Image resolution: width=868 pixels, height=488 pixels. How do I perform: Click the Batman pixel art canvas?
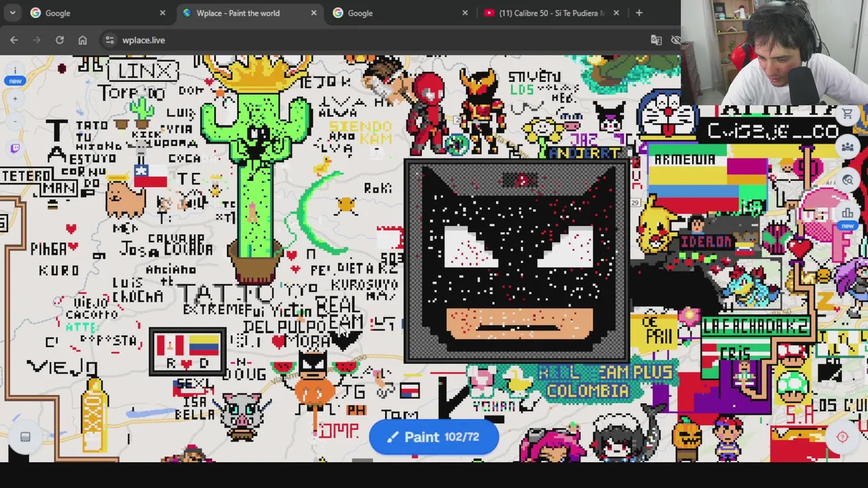pos(517,261)
